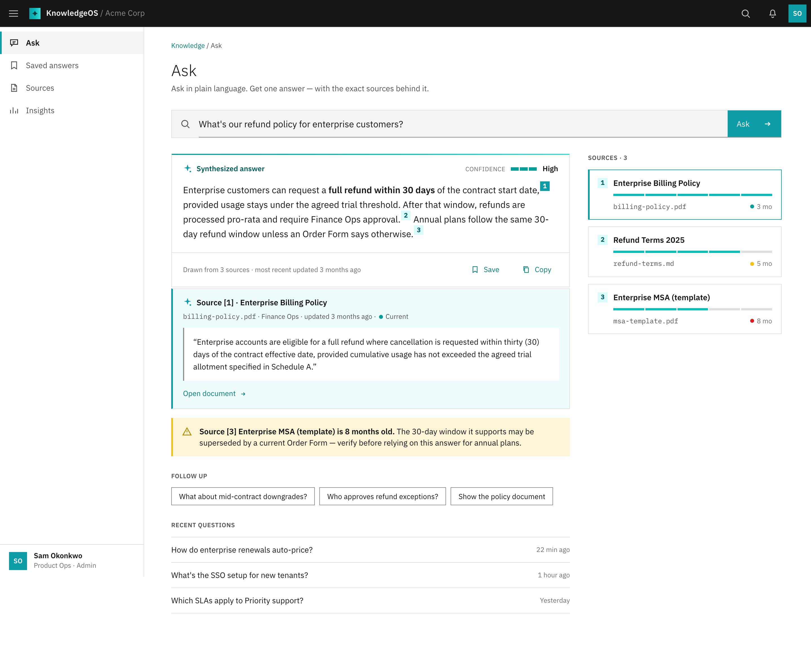Choose 'Who approves refund exceptions?' follow-up
This screenshot has width=811, height=672.
tap(382, 496)
